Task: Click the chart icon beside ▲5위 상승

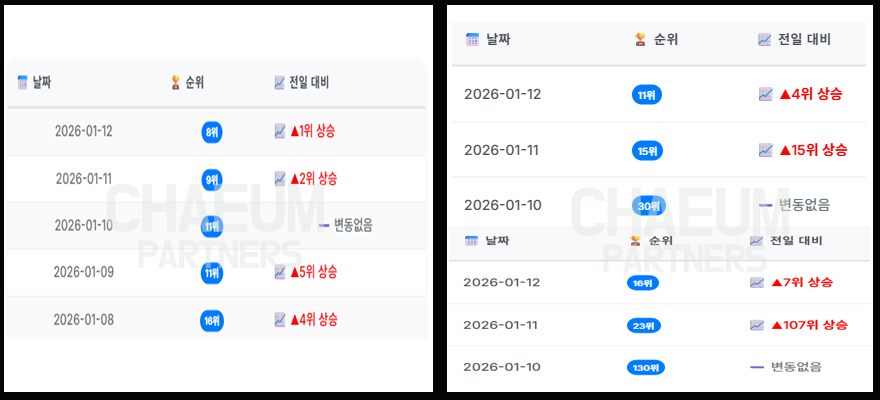Action: 280,272
